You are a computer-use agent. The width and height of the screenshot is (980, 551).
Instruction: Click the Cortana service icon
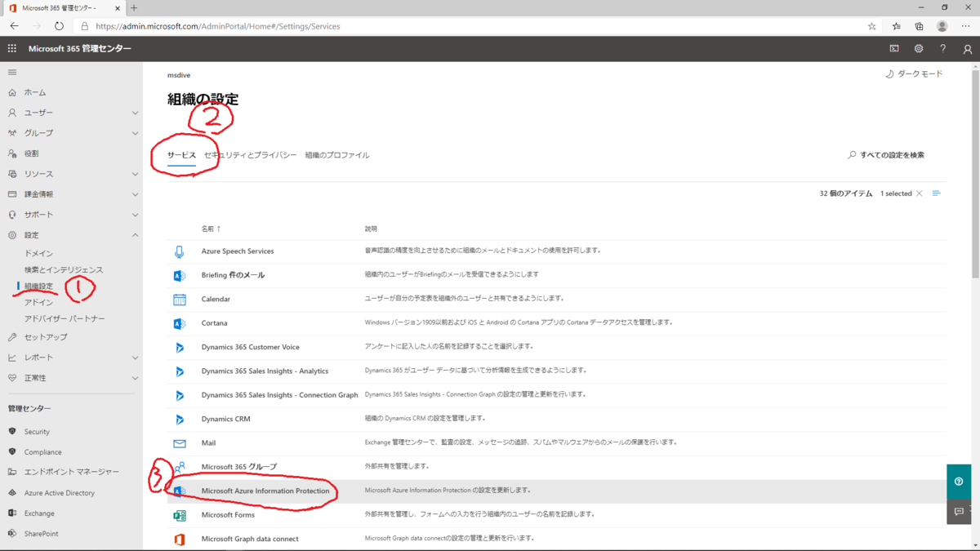(x=180, y=323)
